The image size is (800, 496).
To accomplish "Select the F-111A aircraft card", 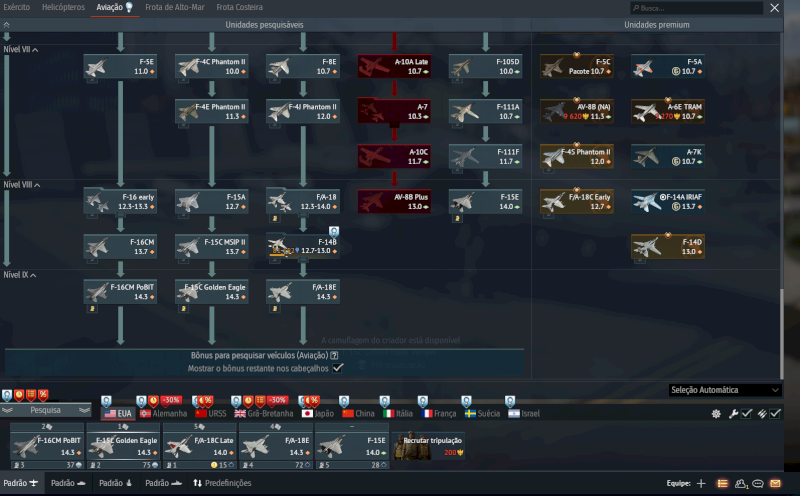I will coord(485,111).
